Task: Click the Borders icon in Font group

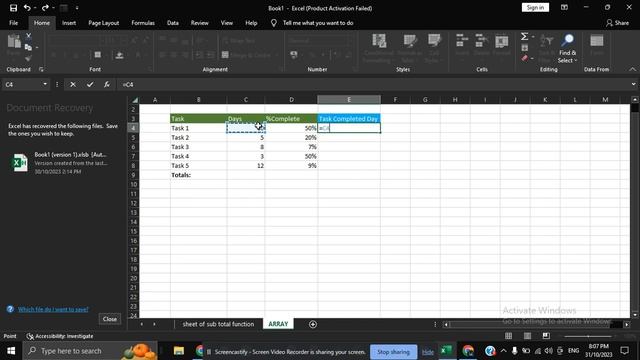Action: coord(98,55)
